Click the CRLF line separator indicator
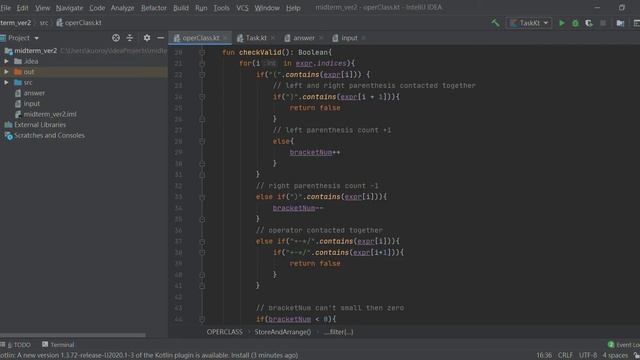This screenshot has height=360, width=640. (x=565, y=356)
